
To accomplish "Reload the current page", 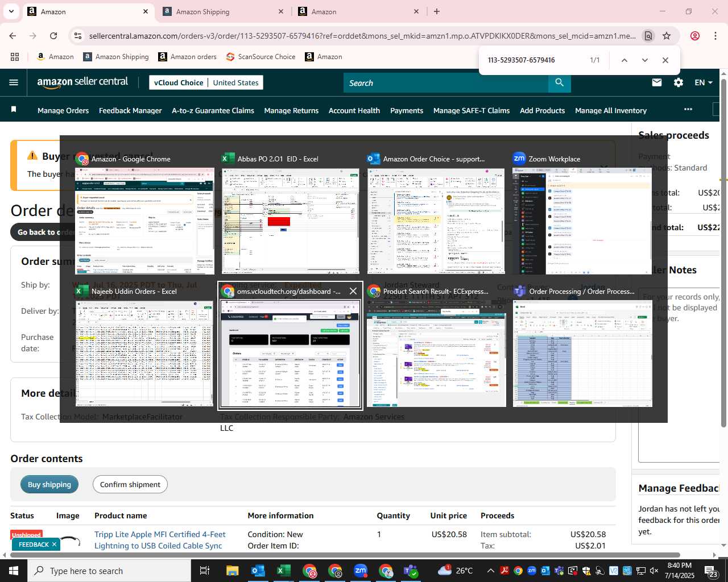I will click(x=53, y=36).
